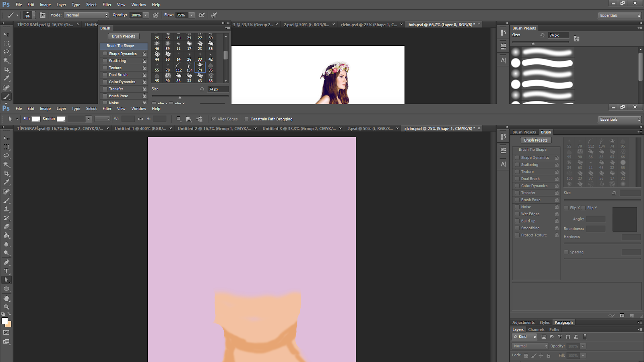Switch to the Channels tab

pyautogui.click(x=536, y=329)
